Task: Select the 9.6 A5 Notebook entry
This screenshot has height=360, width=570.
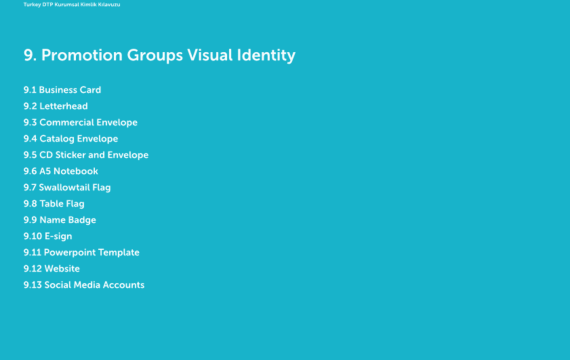Action: 61,171
